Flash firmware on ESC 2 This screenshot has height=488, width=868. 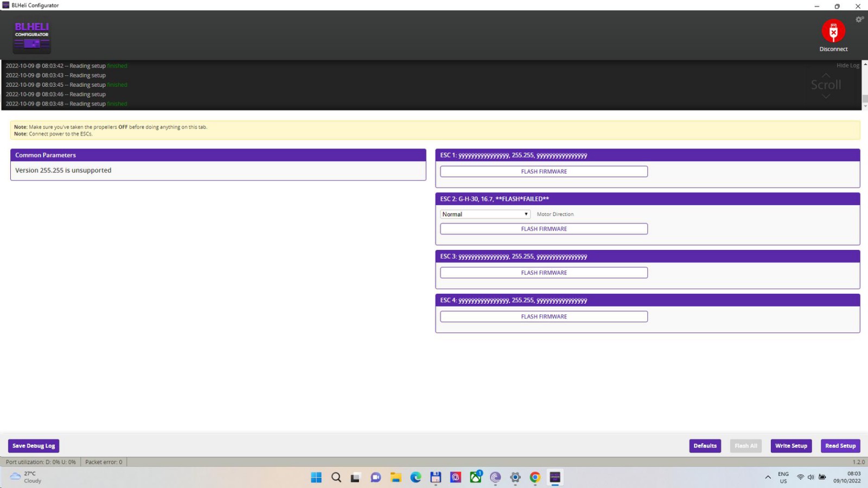click(544, 229)
